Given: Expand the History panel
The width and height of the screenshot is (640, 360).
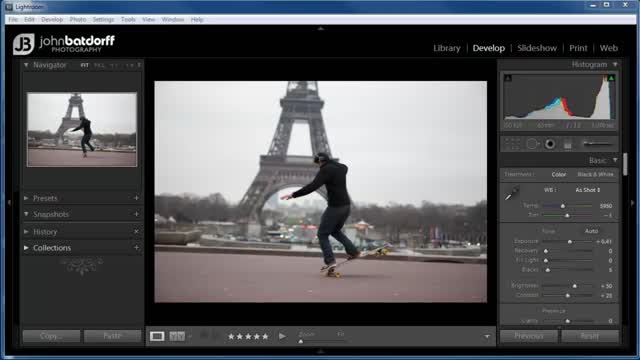Looking at the screenshot, I should [x=26, y=231].
